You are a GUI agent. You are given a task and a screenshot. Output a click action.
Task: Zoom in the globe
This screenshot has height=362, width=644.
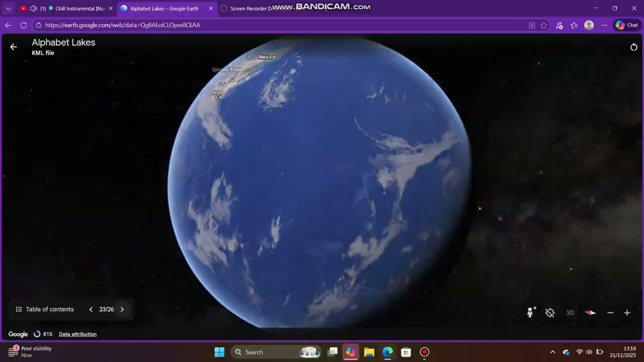(x=627, y=313)
